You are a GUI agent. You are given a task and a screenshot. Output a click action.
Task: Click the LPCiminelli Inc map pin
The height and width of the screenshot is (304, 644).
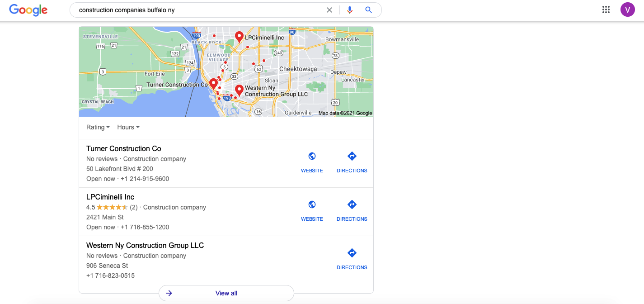239,37
